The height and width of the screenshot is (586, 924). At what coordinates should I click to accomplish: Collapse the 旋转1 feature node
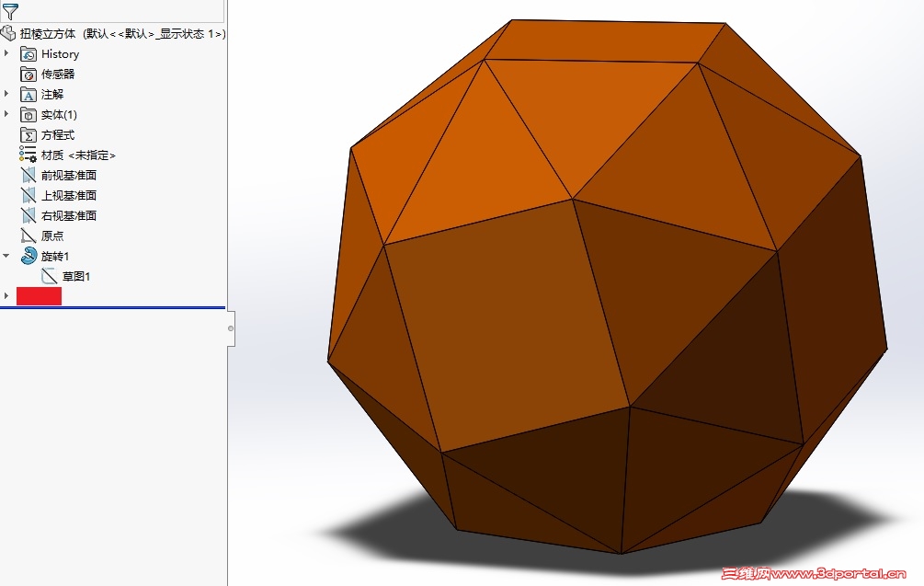point(6,256)
